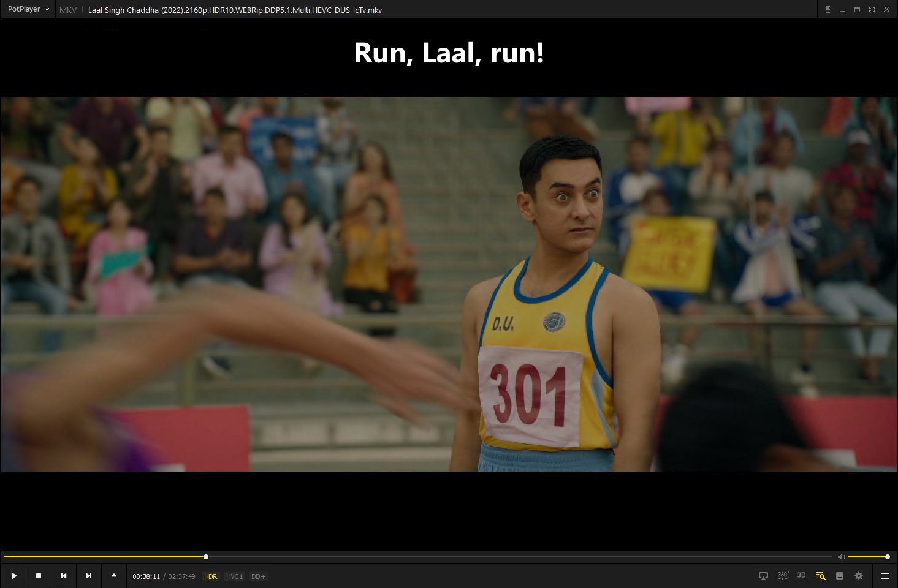The width and height of the screenshot is (898, 588).
Task: Show the playlist panel
Action: click(x=840, y=576)
